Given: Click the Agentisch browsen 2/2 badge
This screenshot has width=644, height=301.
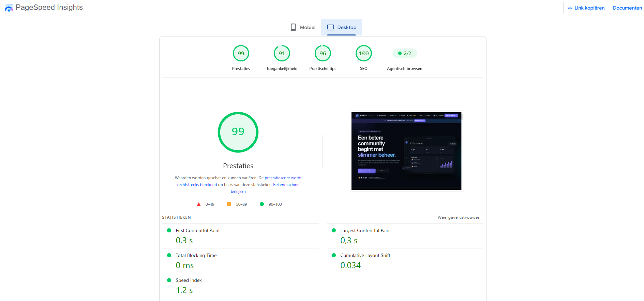Looking at the screenshot, I should pyautogui.click(x=405, y=53).
